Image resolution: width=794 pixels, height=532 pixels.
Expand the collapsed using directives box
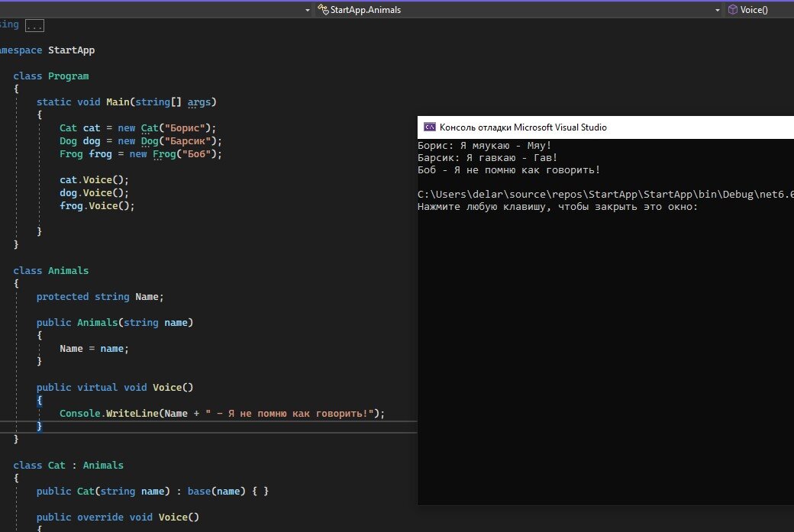click(x=34, y=25)
